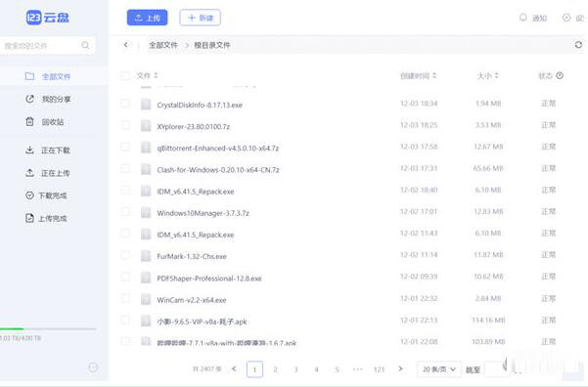Click the 1.03 TB/4.00 TB storage text
Image resolution: width=588 pixels, height=387 pixels.
[x=21, y=338]
